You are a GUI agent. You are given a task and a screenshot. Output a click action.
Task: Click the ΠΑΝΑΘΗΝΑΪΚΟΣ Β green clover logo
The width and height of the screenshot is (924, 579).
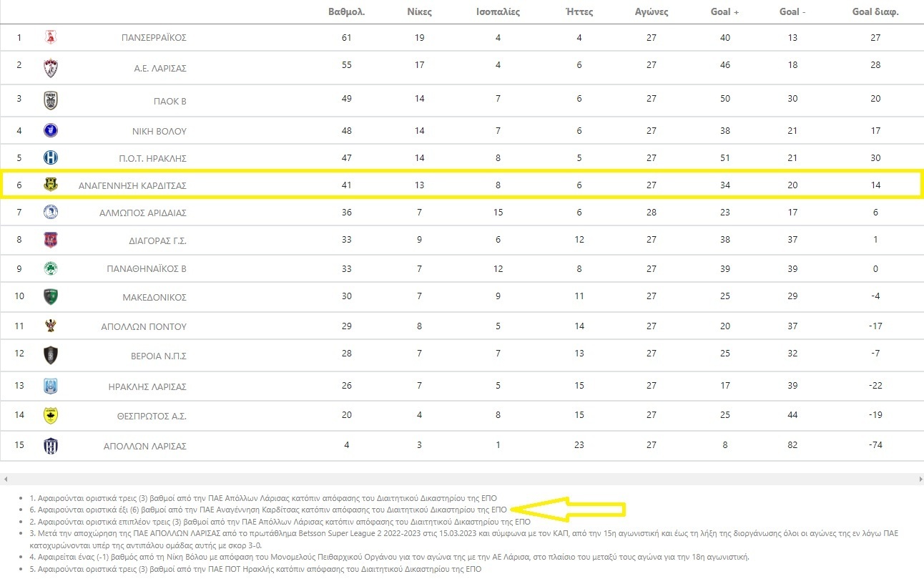(51, 269)
